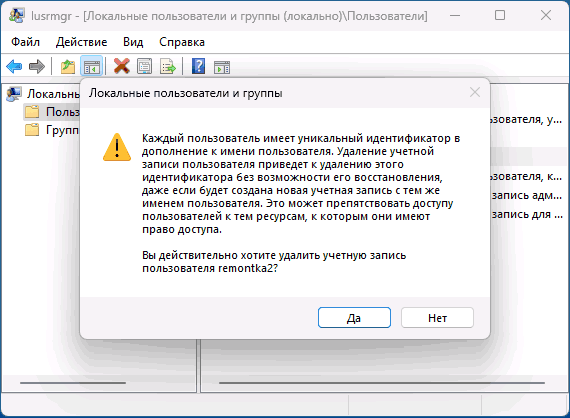Select the Группы folder in the tree
The image size is (570, 418).
click(x=52, y=130)
